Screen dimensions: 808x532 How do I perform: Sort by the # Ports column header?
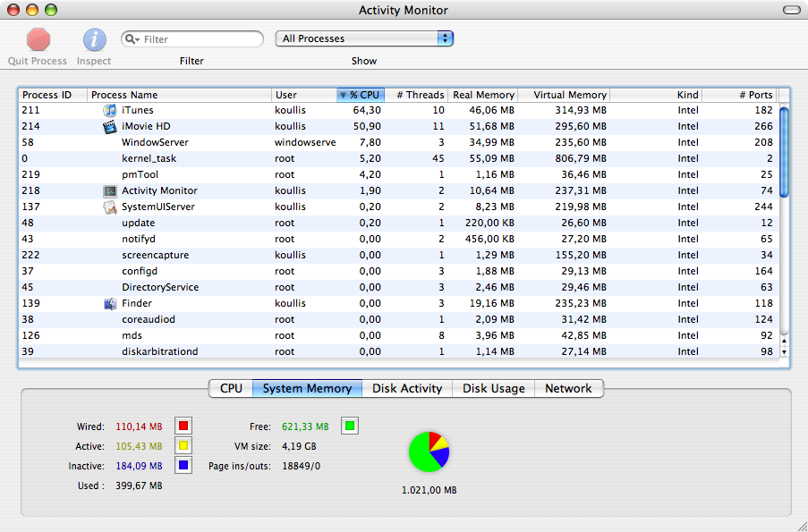[740, 95]
